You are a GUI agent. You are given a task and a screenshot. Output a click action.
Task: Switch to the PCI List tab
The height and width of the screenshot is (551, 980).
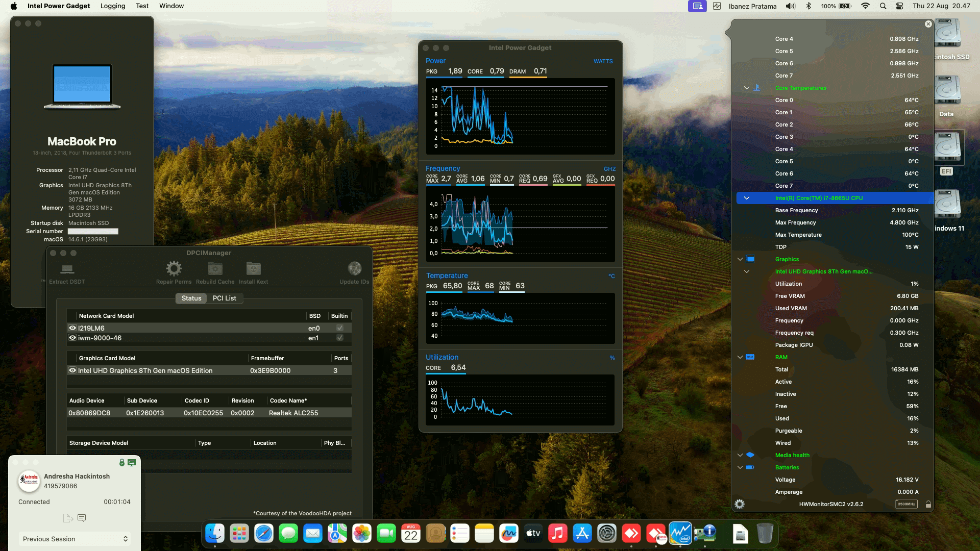[225, 298]
